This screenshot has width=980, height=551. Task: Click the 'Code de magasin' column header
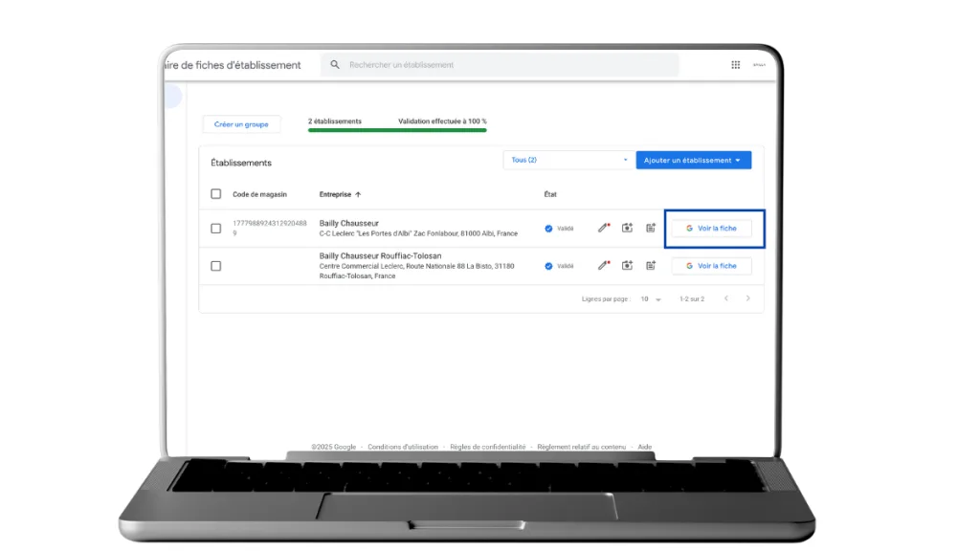point(259,194)
